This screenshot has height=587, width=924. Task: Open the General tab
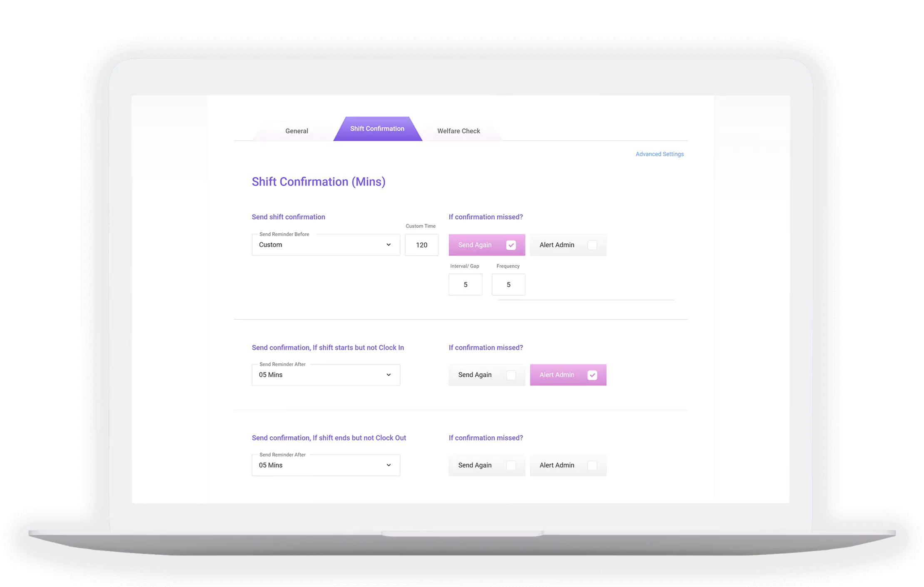pyautogui.click(x=296, y=131)
